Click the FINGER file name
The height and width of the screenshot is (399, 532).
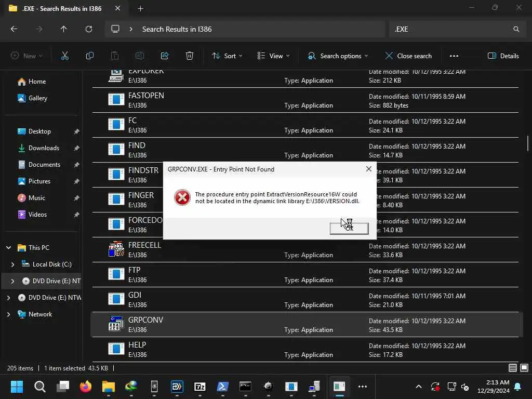click(141, 195)
